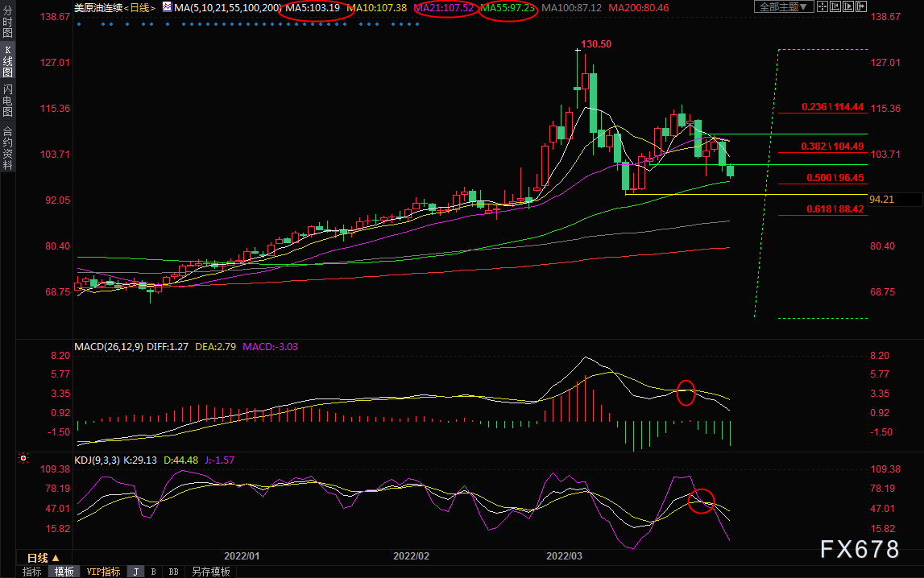
Task: Select the K线图 side tab
Action: [8, 61]
